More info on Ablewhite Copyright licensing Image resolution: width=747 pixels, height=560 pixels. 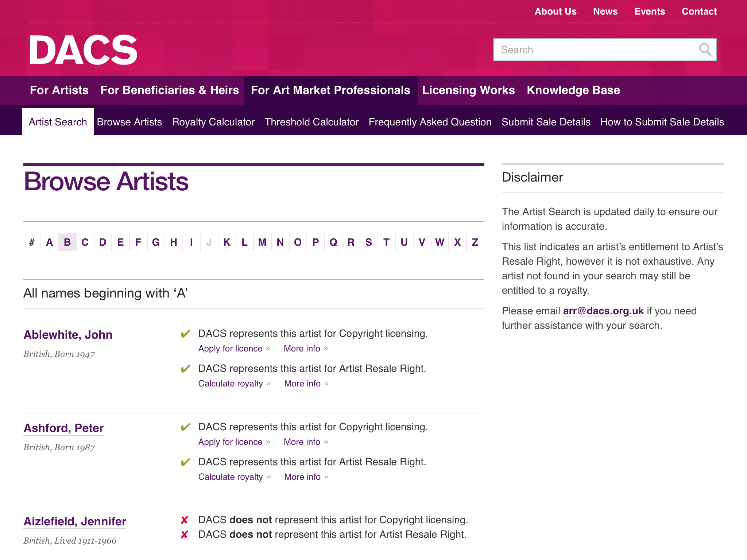coord(306,349)
